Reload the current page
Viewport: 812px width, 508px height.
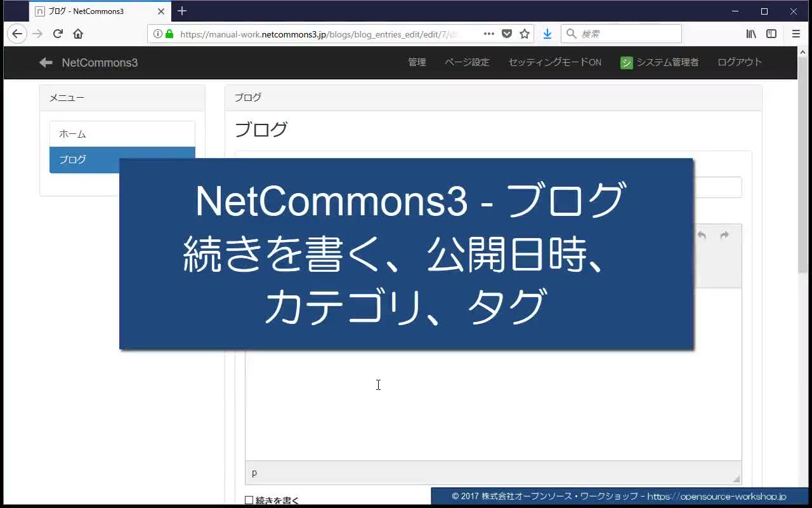click(58, 34)
